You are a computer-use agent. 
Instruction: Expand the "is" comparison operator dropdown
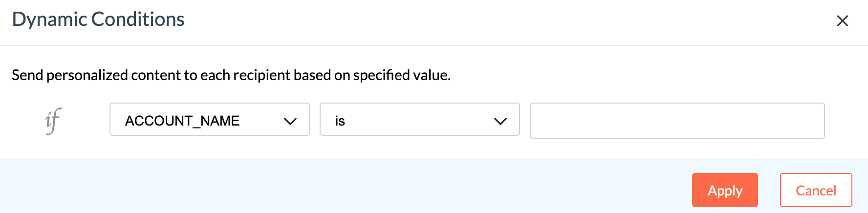(419, 119)
